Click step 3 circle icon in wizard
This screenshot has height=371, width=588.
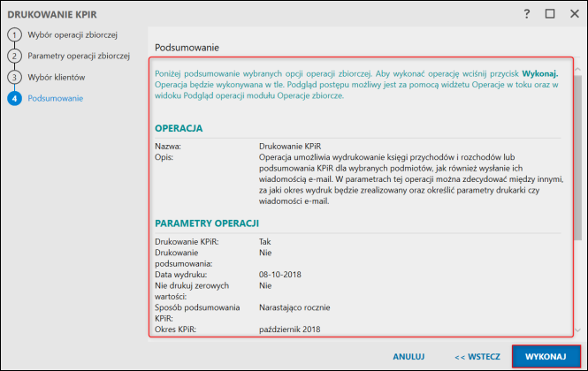(x=14, y=77)
